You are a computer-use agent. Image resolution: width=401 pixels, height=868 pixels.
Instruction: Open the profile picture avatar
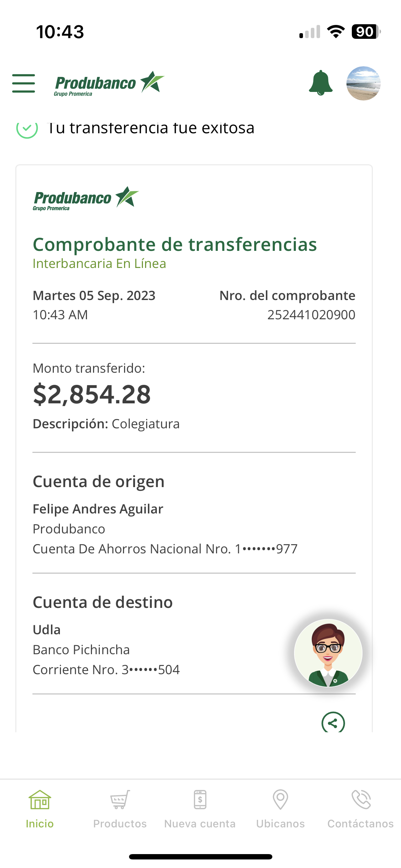363,83
